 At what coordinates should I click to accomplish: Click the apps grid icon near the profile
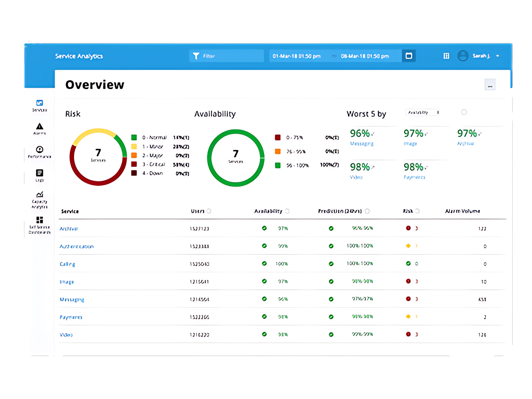pos(446,56)
